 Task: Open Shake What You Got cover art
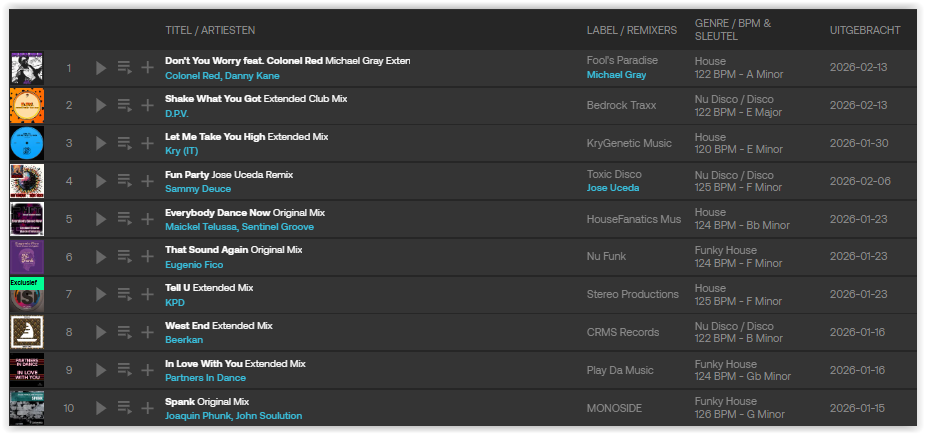(x=27, y=106)
